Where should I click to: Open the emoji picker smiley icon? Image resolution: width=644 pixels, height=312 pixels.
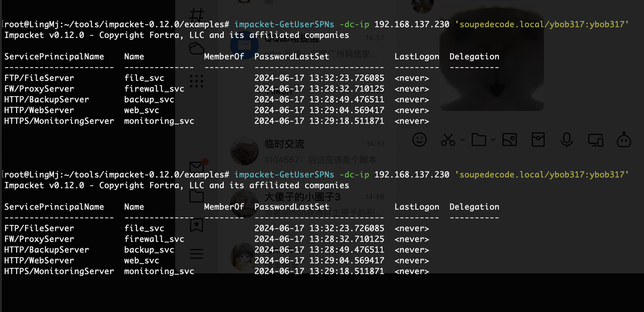[419, 140]
